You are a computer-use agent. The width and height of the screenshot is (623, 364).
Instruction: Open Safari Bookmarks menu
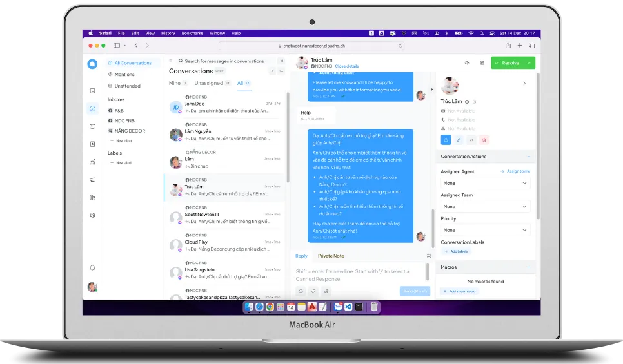(192, 34)
